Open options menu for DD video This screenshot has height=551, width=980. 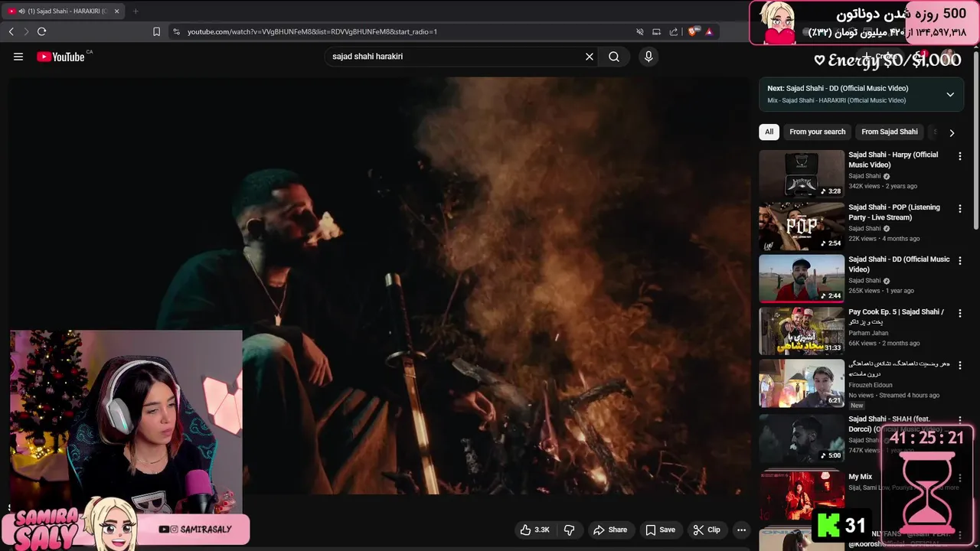pyautogui.click(x=959, y=260)
